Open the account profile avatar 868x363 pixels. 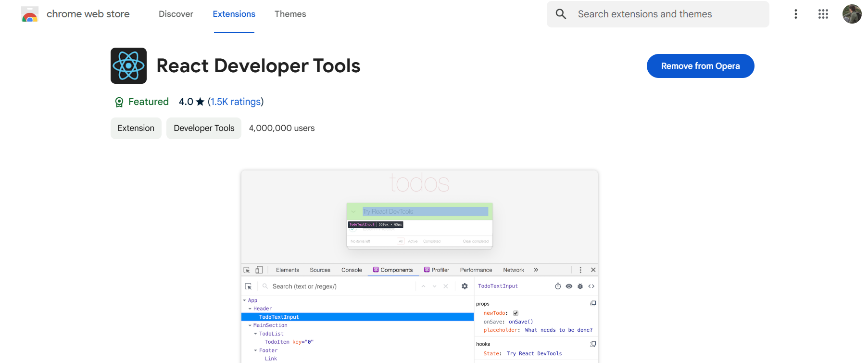(x=852, y=14)
